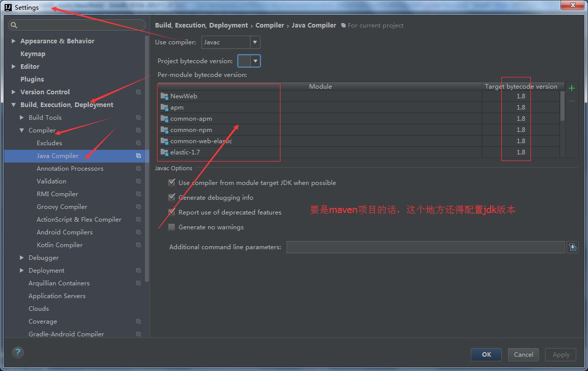Open Clouds settings page
Screen dimensions: 588x371
tap(39, 308)
